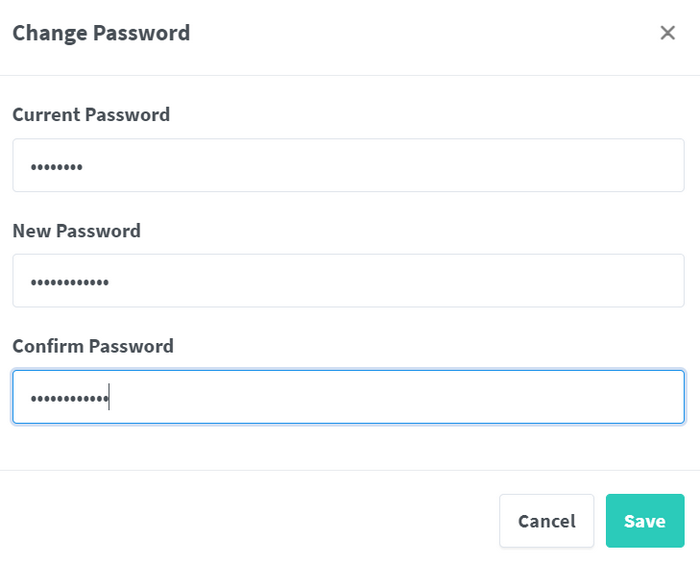Click the masked dots in Current Password
This screenshot has height=564, width=700.
coord(56,167)
